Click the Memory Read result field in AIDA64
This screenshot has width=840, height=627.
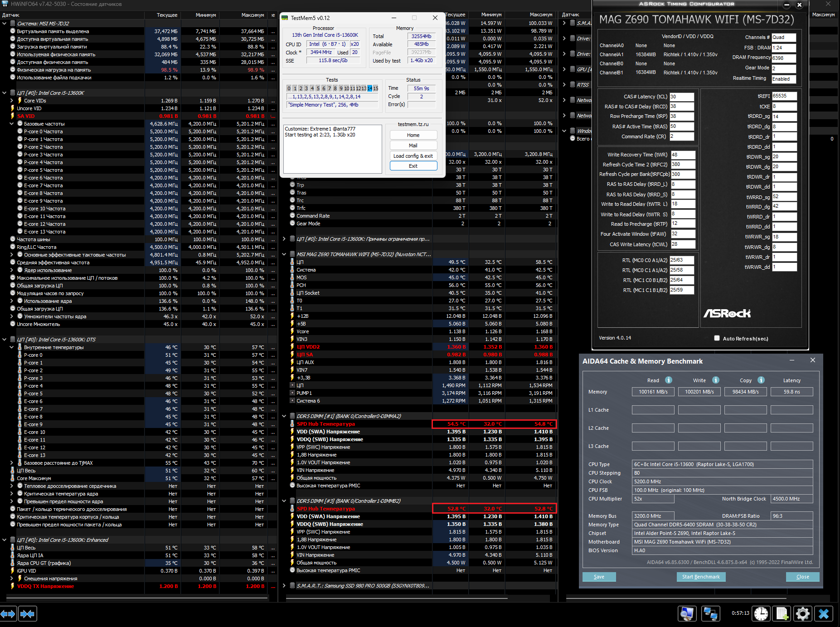[653, 392]
